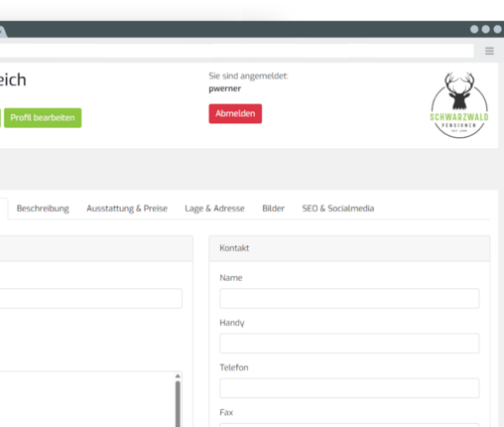The width and height of the screenshot is (504, 427).
Task: Open the SEO & Socialmedia tab
Action: [338, 209]
